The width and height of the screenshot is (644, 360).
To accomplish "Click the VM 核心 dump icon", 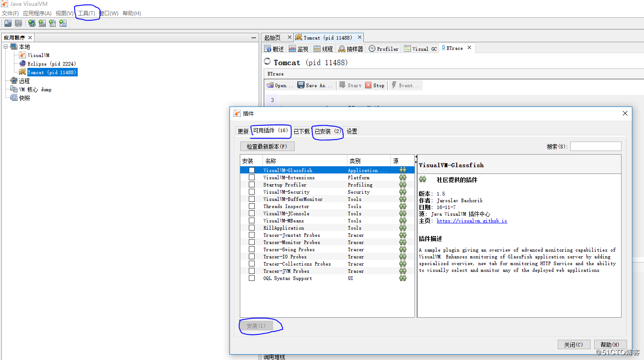I will pos(14,89).
